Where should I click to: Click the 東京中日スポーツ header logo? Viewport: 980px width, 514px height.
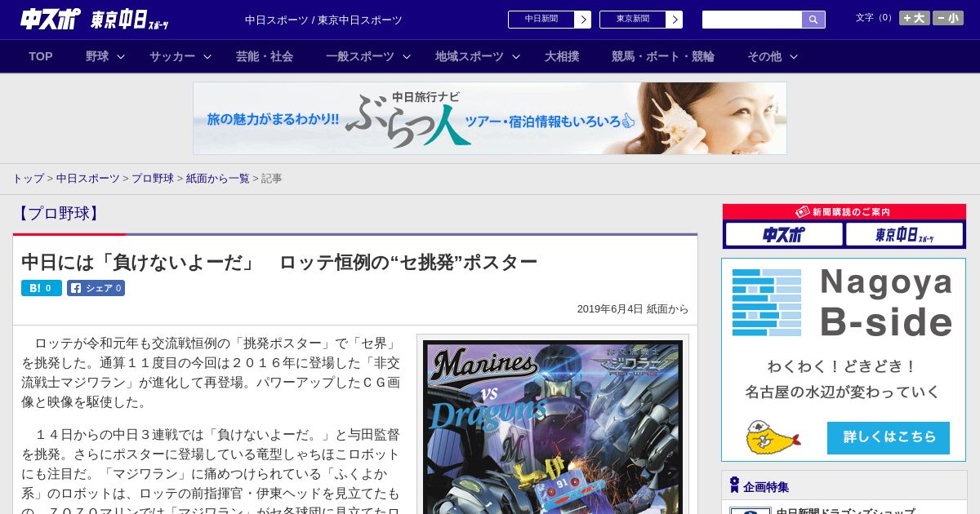(130, 19)
